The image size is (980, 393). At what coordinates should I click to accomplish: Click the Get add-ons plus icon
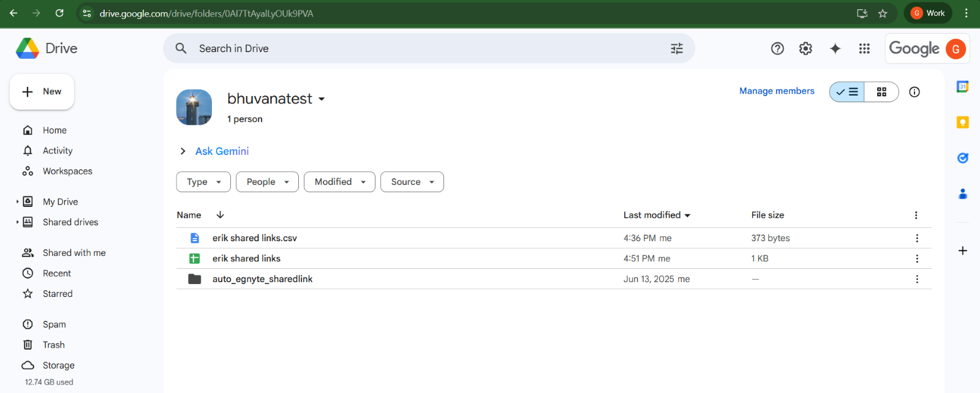tap(962, 250)
